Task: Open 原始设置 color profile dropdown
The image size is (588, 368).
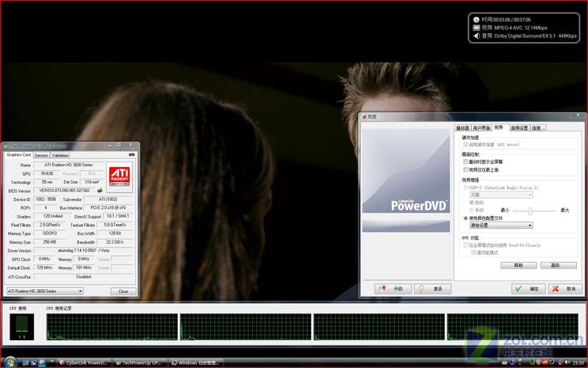Action: 501,225
